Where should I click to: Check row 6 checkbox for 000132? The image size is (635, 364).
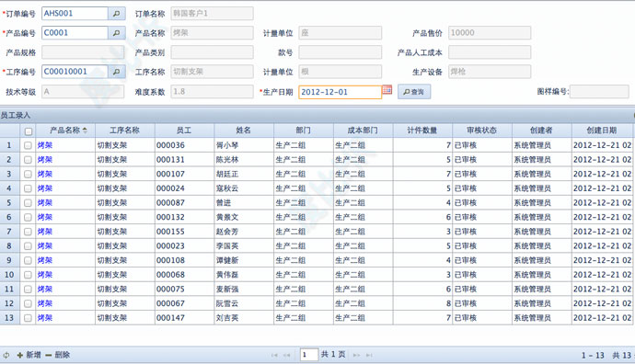(x=28, y=217)
